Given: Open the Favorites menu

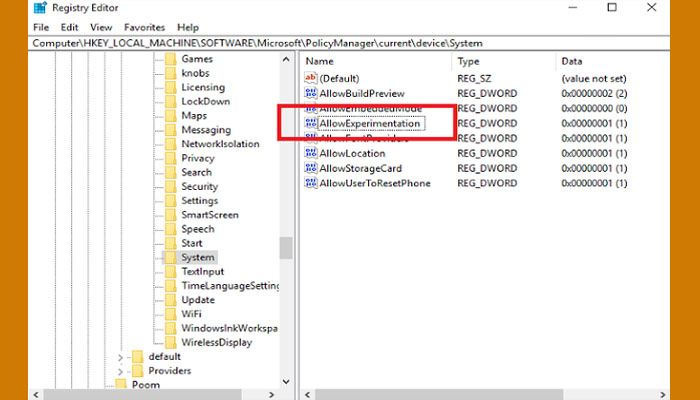Looking at the screenshot, I should point(145,27).
